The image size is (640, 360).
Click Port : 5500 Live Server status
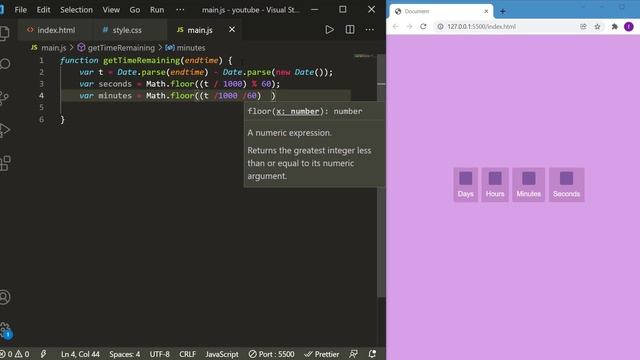pos(271,354)
